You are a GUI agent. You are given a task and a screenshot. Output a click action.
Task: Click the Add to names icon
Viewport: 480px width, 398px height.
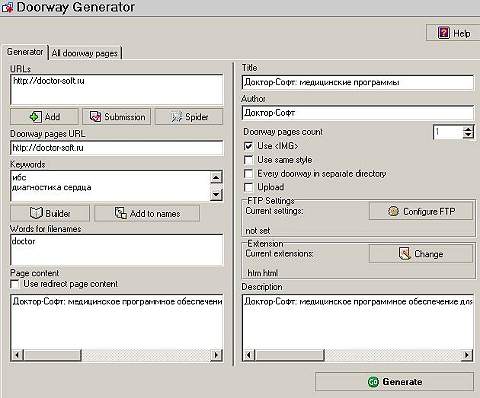tap(120, 213)
